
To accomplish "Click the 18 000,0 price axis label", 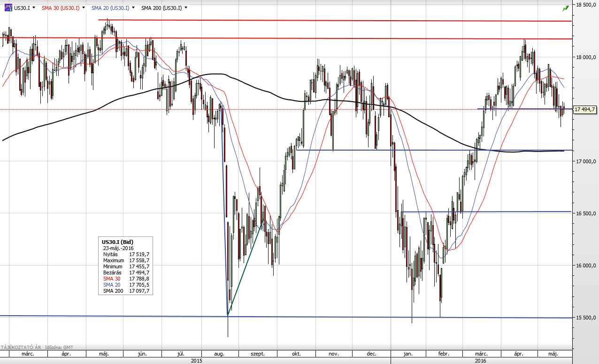I will click(585, 57).
